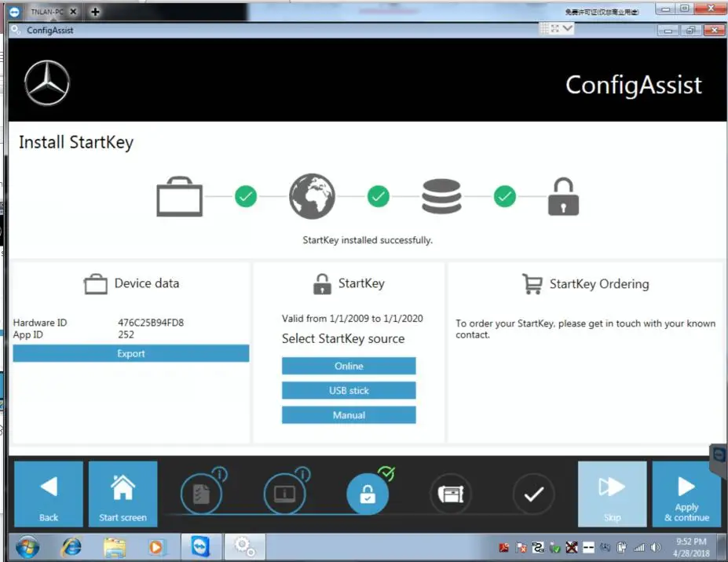This screenshot has width=728, height=562.
Task: Open the storage device wizard step
Action: (450, 494)
